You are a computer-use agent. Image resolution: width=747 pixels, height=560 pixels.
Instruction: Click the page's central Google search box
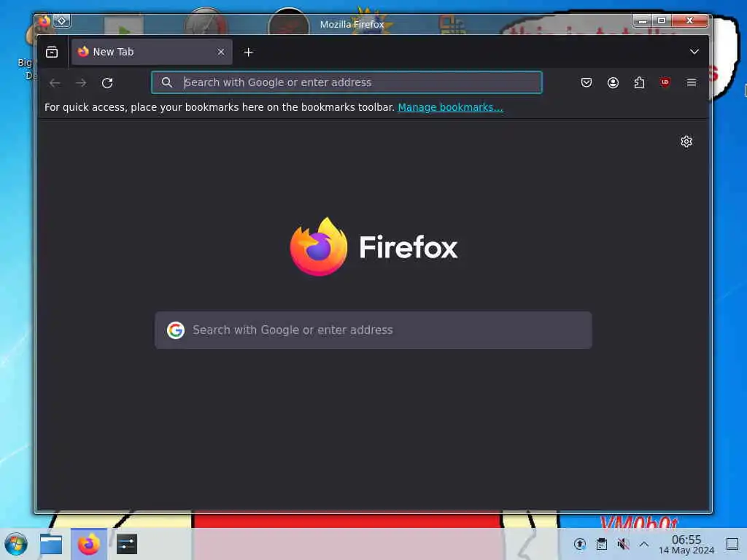pos(373,330)
